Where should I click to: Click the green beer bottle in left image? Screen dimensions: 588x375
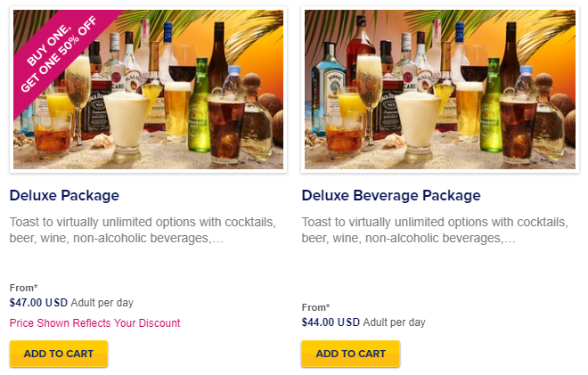coord(200,105)
